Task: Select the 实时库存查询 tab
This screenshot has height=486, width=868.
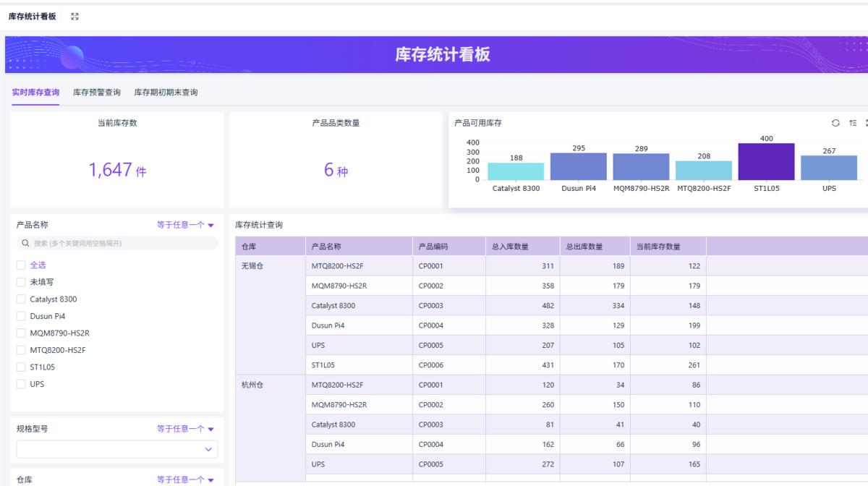Action: pyautogui.click(x=35, y=93)
